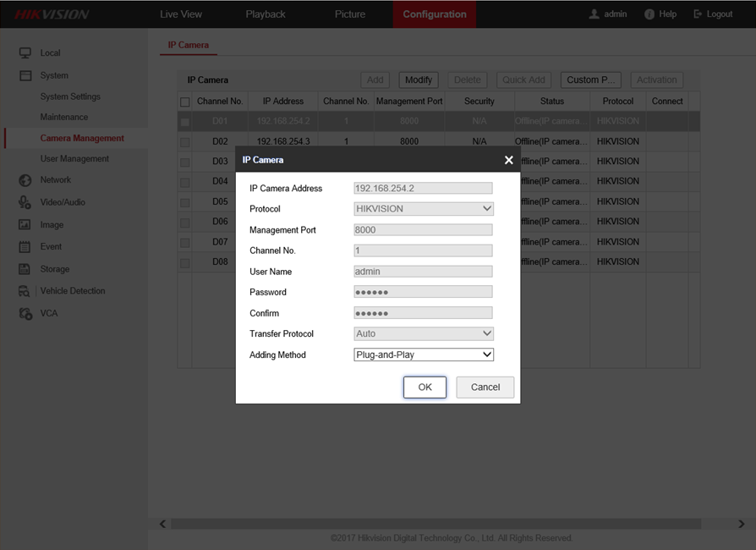This screenshot has height=550, width=756.
Task: Click the Cancel button in dialog
Action: click(x=485, y=387)
